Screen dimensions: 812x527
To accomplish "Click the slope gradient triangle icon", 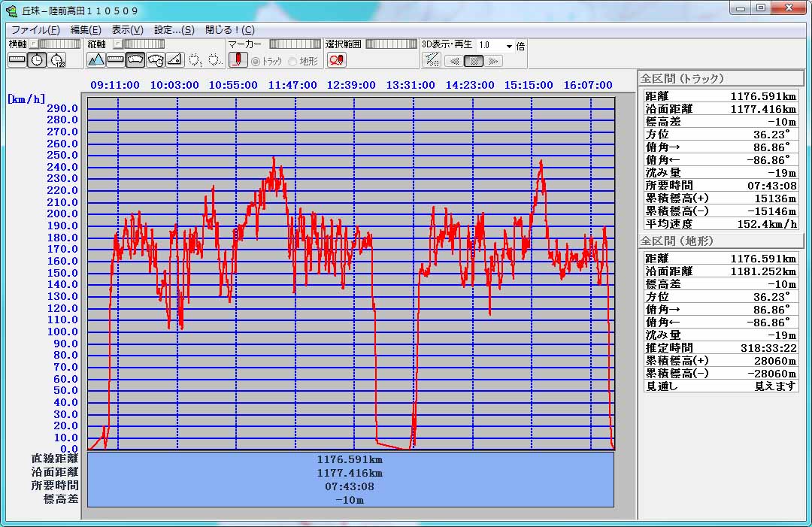I will click(174, 60).
